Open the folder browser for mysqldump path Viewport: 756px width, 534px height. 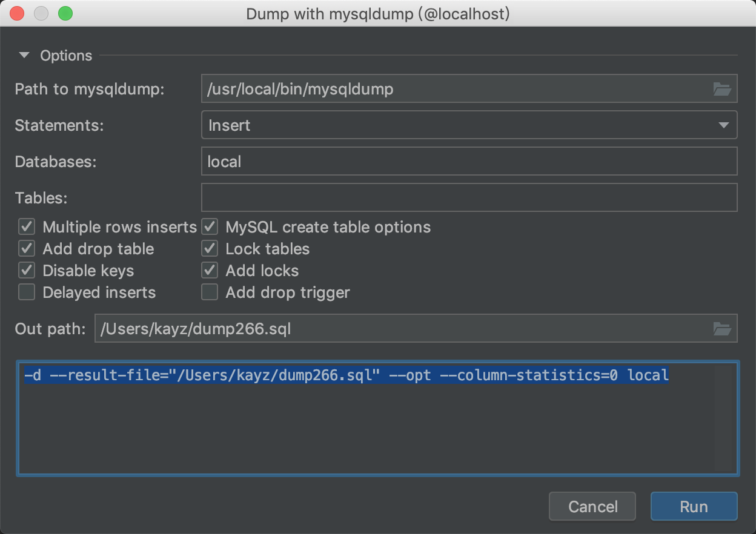722,88
